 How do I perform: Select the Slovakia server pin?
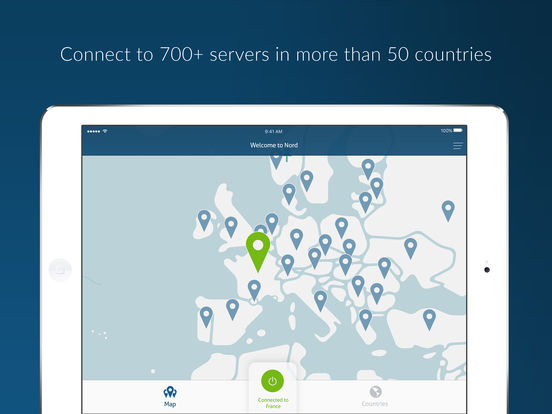point(349,247)
